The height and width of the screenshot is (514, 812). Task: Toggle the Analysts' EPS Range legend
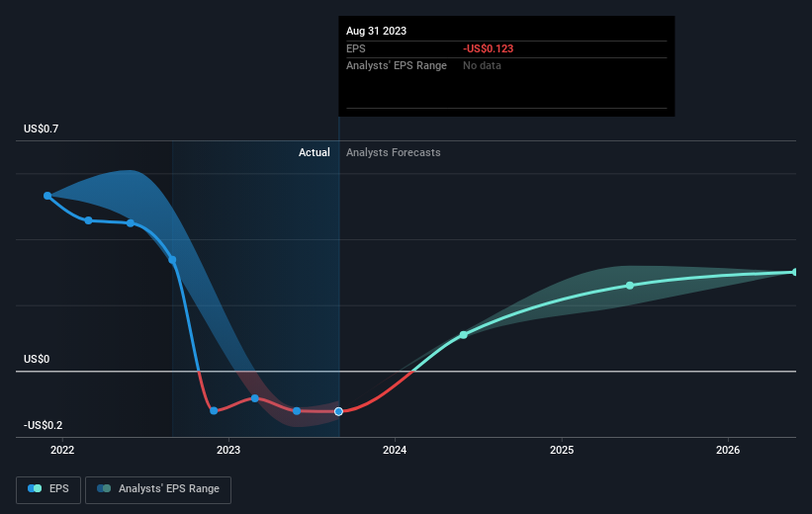point(158,489)
